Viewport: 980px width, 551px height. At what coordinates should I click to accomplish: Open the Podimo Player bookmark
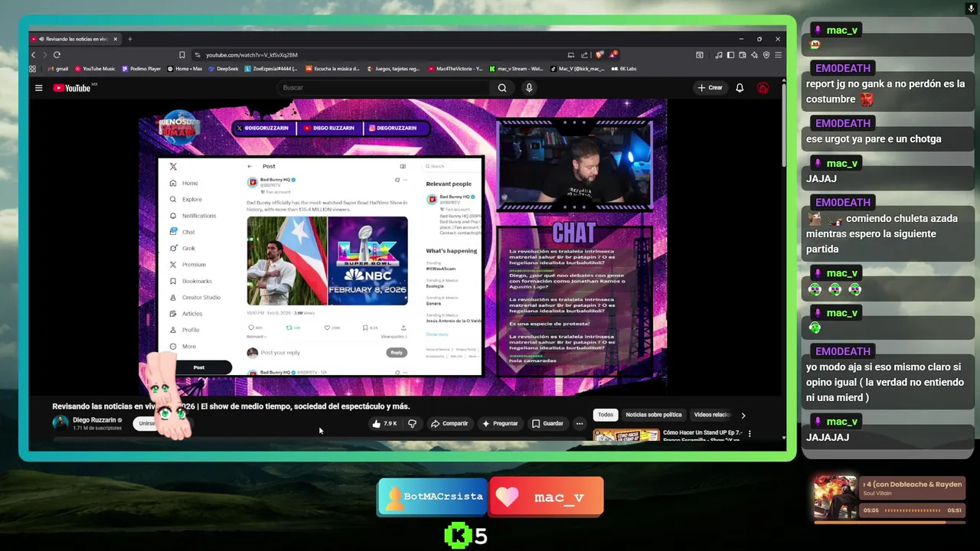(142, 69)
